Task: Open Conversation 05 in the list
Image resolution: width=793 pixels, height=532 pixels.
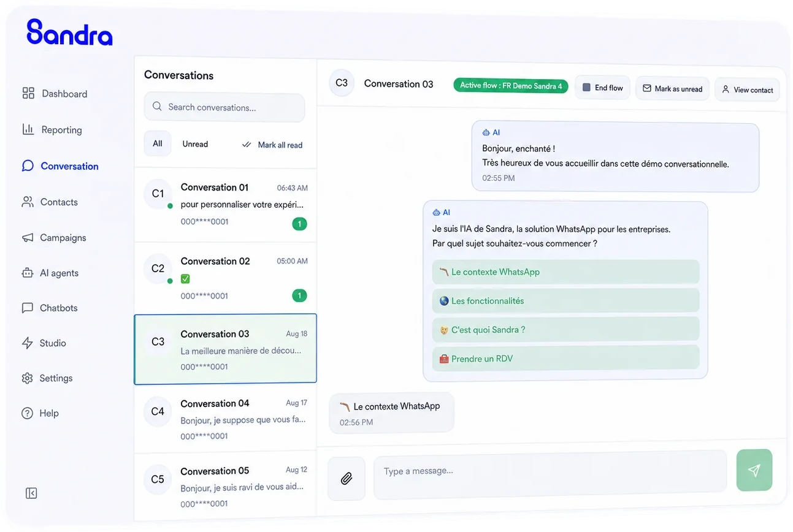Action: tap(225, 487)
